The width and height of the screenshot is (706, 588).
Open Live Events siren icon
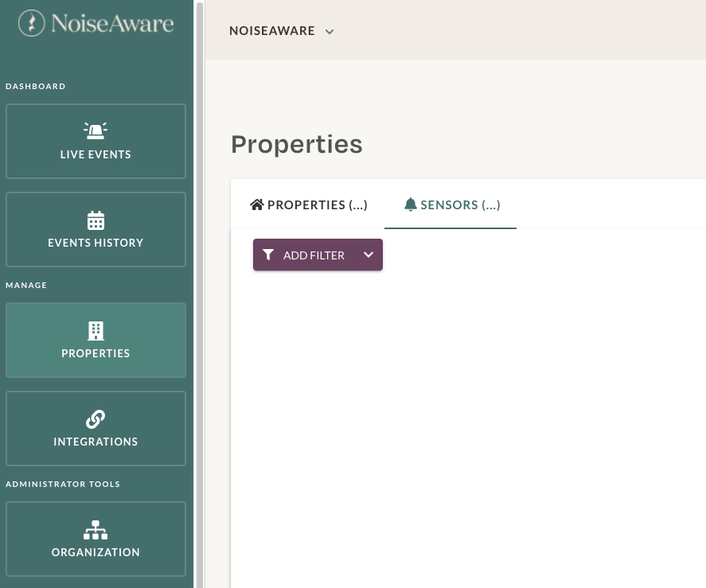click(96, 130)
